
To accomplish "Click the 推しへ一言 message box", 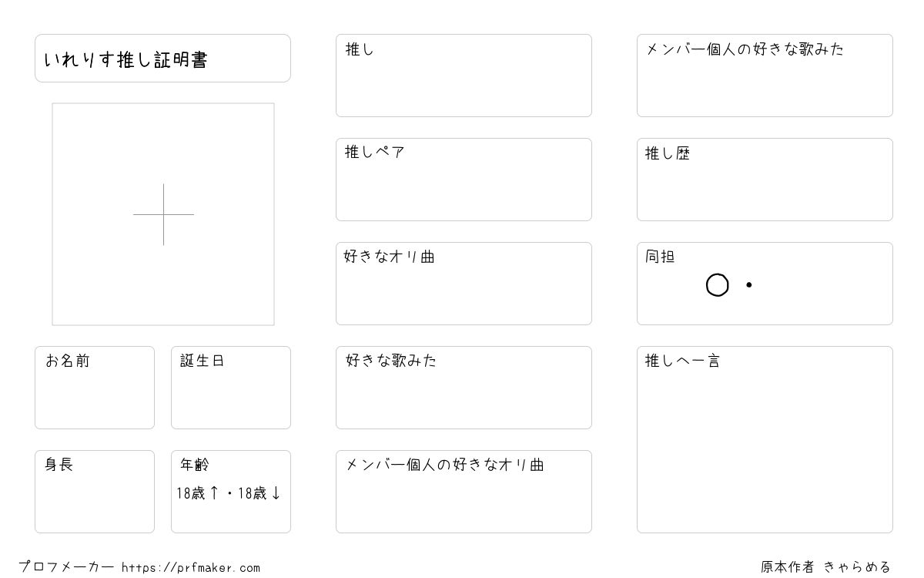I will tap(765, 439).
